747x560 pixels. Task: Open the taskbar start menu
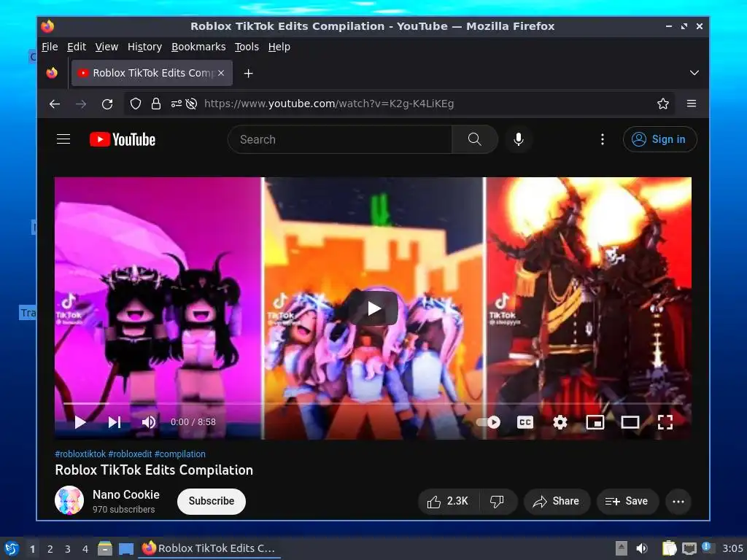point(12,548)
